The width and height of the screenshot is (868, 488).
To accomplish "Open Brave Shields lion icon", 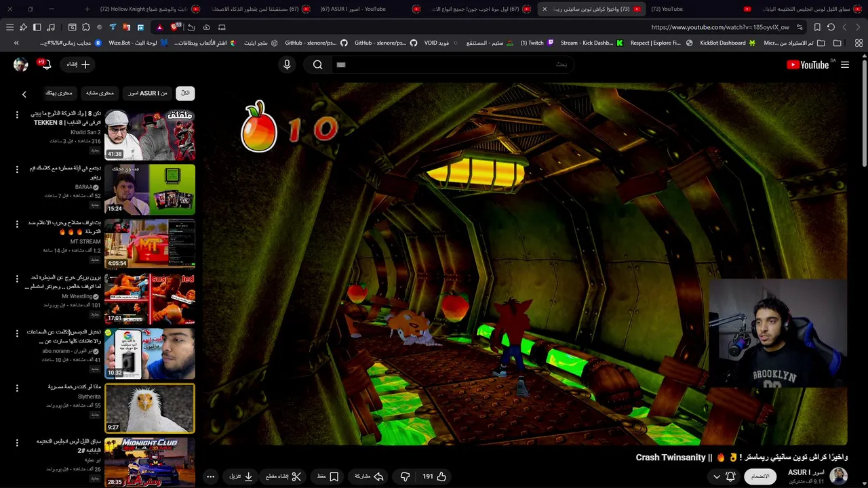I will (x=176, y=26).
